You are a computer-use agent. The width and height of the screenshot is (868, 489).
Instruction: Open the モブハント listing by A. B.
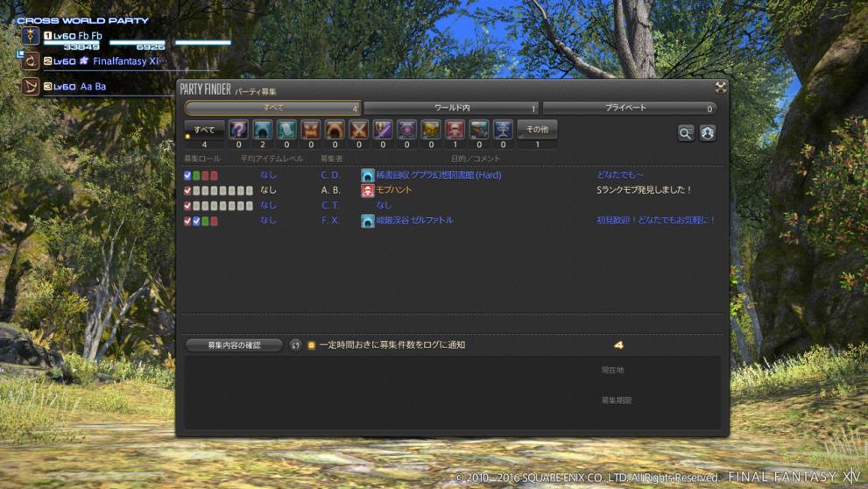tap(394, 190)
